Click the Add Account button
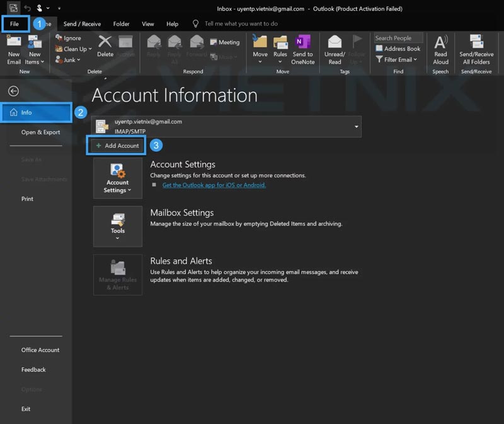The height and width of the screenshot is (424, 504). pos(117,146)
